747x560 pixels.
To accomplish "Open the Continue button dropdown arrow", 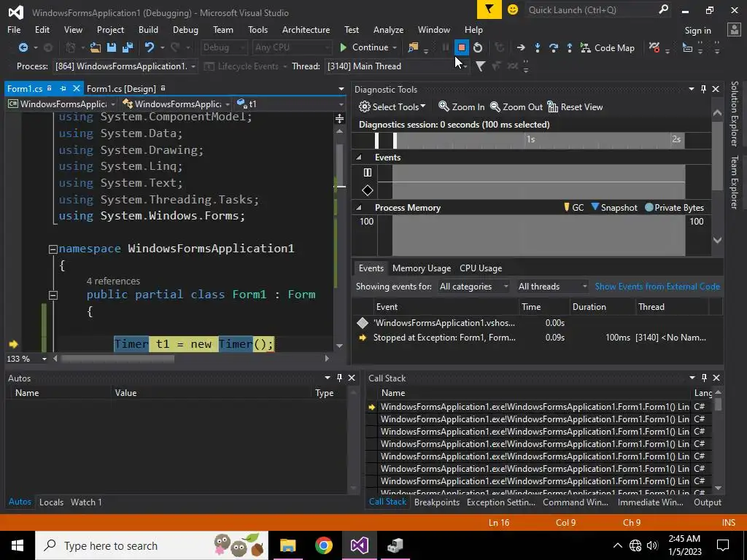I will click(x=395, y=47).
